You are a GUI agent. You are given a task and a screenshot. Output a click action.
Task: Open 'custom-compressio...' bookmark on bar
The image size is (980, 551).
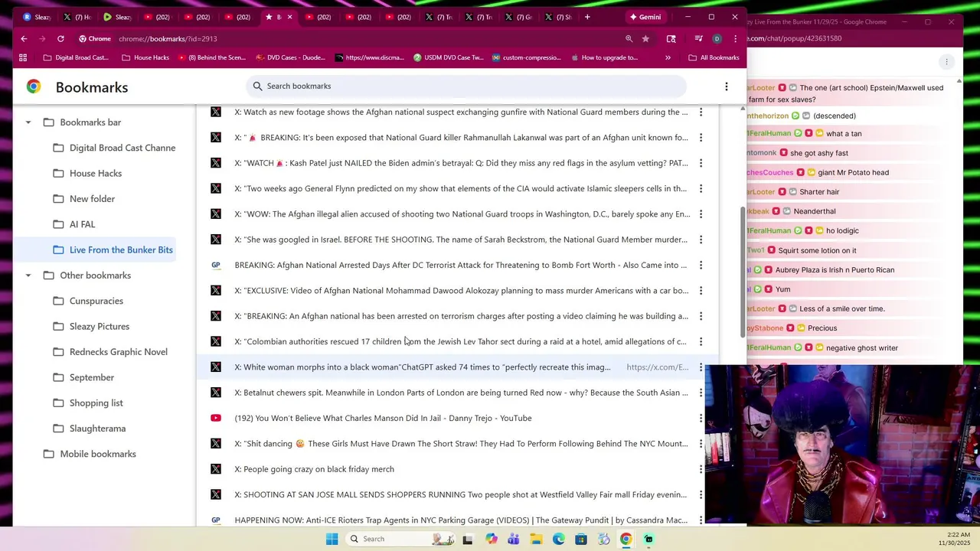[x=527, y=57]
